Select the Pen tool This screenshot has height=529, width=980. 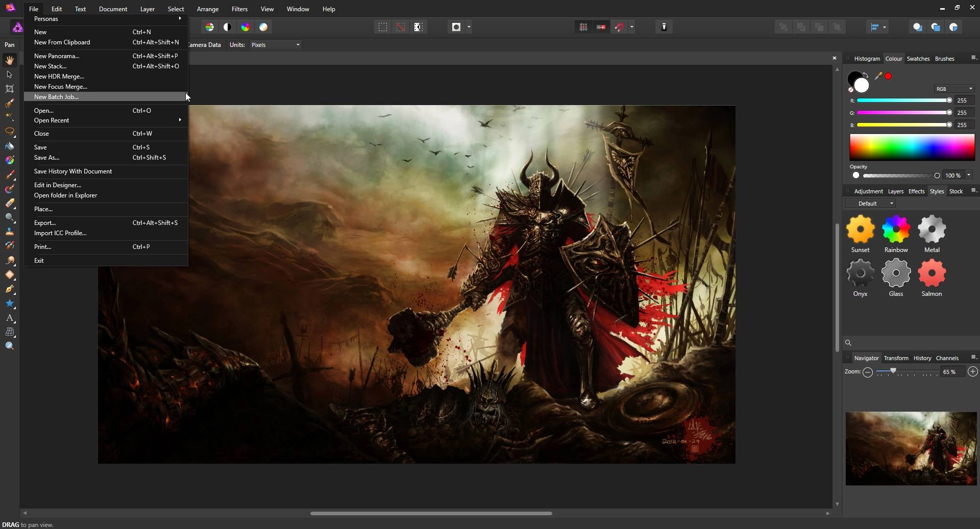10,289
